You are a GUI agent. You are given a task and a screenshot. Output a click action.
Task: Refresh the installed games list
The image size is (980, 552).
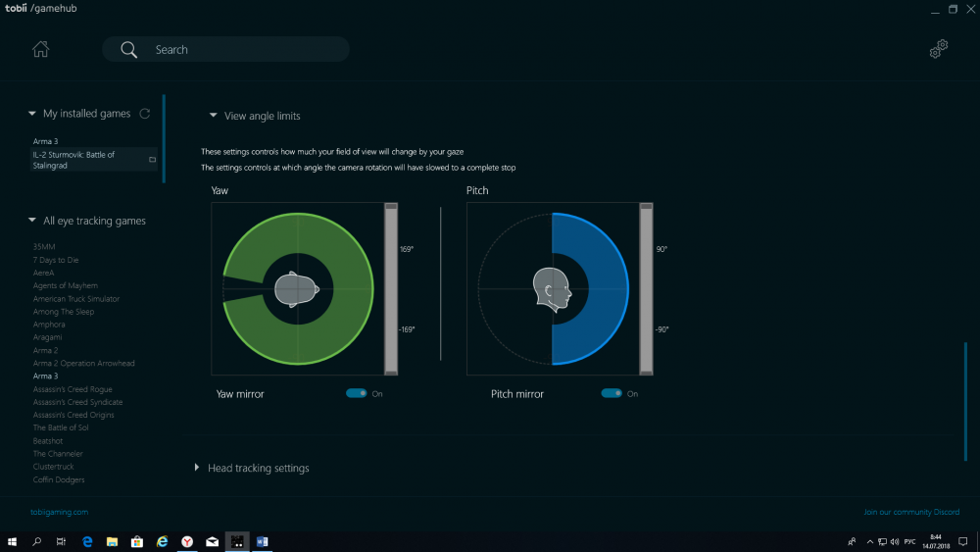point(145,113)
